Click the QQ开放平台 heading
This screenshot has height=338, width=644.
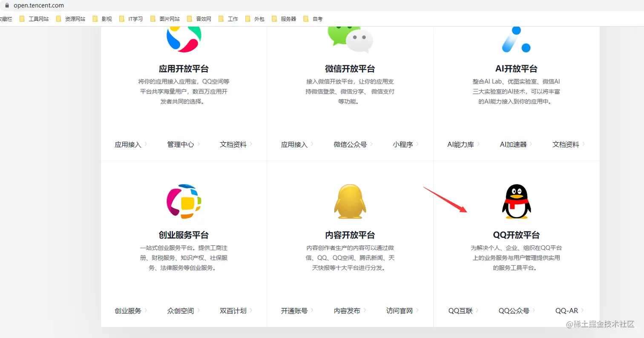516,235
